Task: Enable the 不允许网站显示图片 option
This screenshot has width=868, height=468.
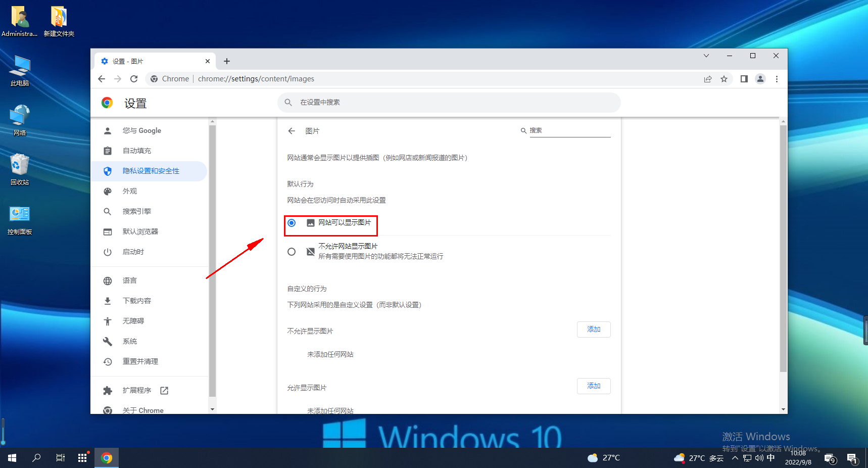Action: [292, 251]
